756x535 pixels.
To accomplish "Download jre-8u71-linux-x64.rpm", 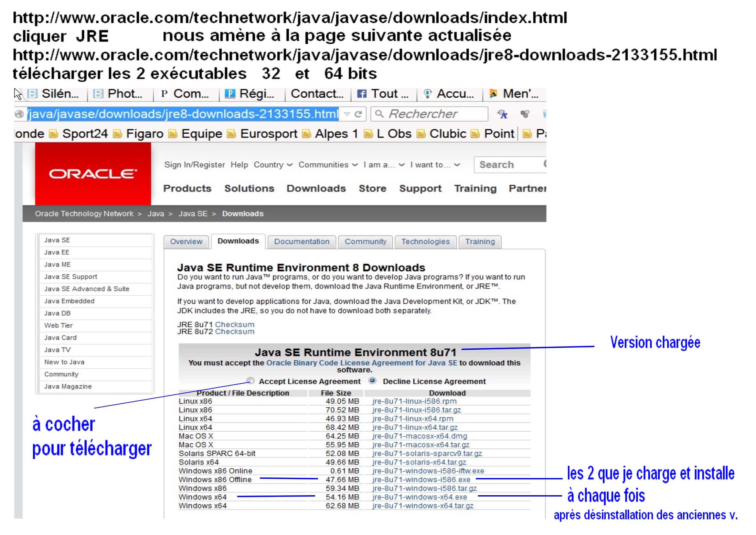I will pos(413,419).
